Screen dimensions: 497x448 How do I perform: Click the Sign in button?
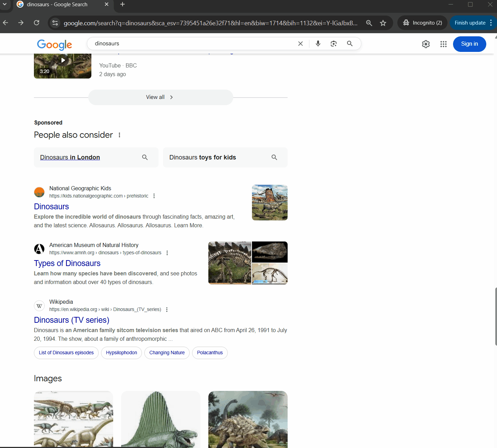coord(469,44)
